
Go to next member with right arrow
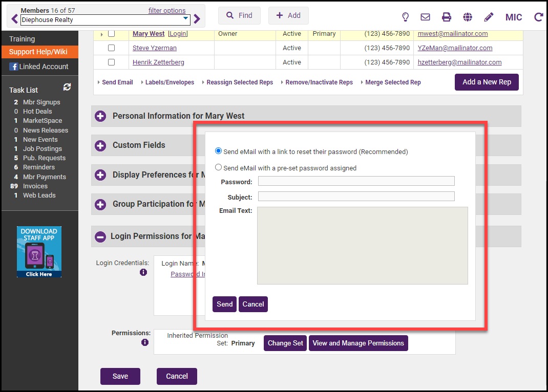point(197,19)
